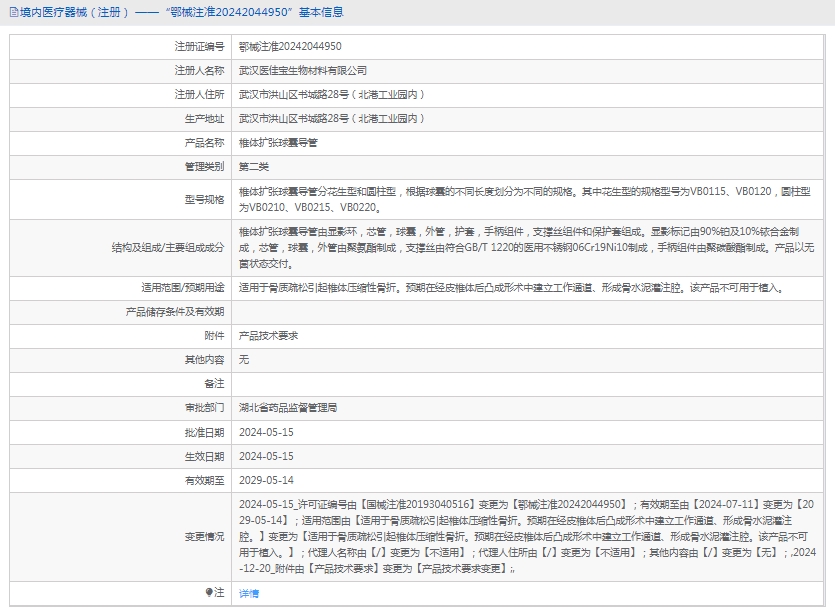
Task: Click the bulb icon beside 注 label
Action: (209, 593)
